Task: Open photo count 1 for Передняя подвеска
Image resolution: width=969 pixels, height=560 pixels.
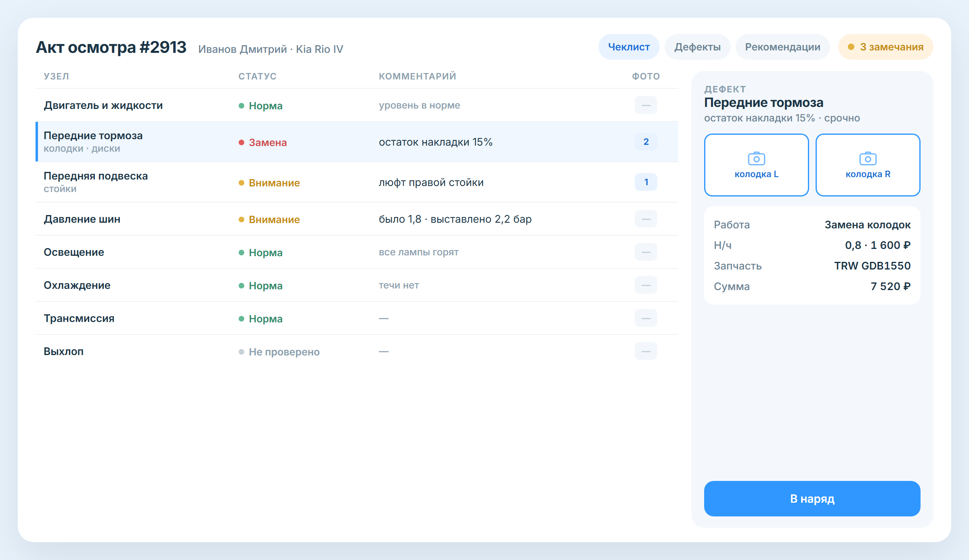Action: click(646, 182)
